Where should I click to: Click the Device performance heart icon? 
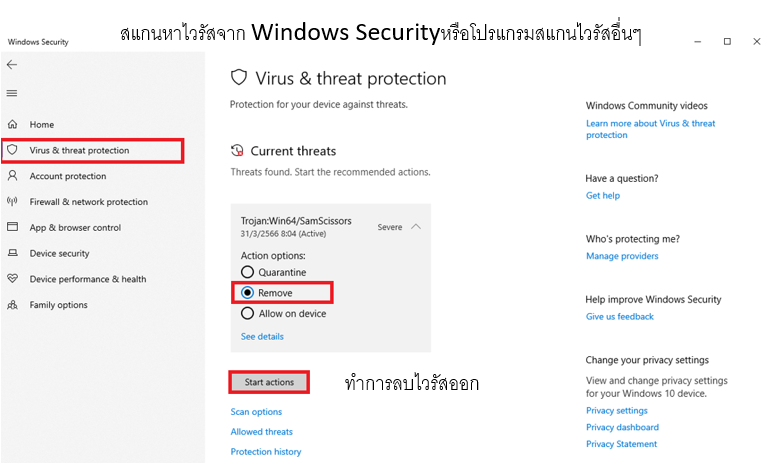tap(13, 278)
